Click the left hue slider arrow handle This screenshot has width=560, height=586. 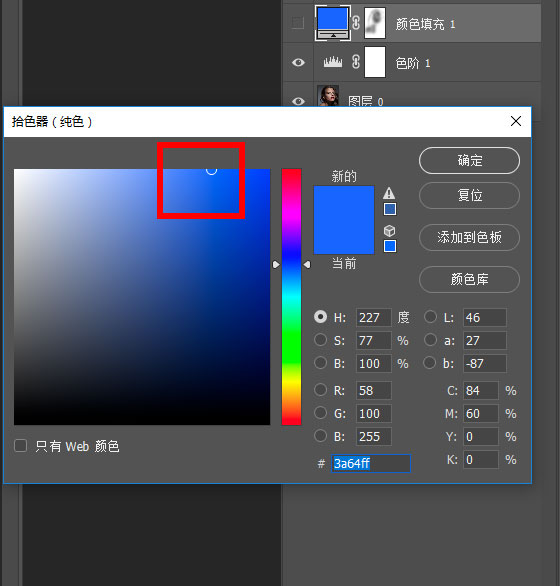(276, 265)
